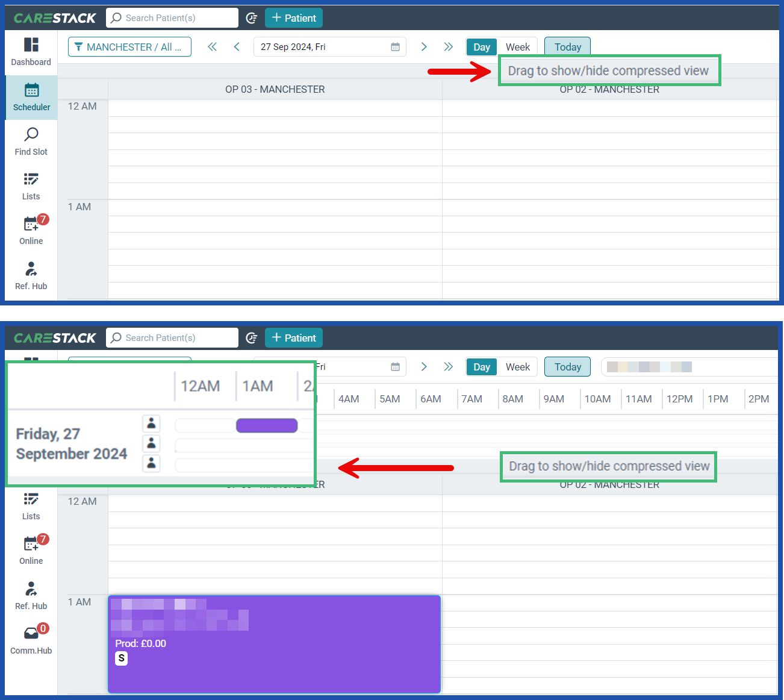The image size is (784, 700).
Task: Open the Lists panel in the sidebar
Action: [x=31, y=186]
